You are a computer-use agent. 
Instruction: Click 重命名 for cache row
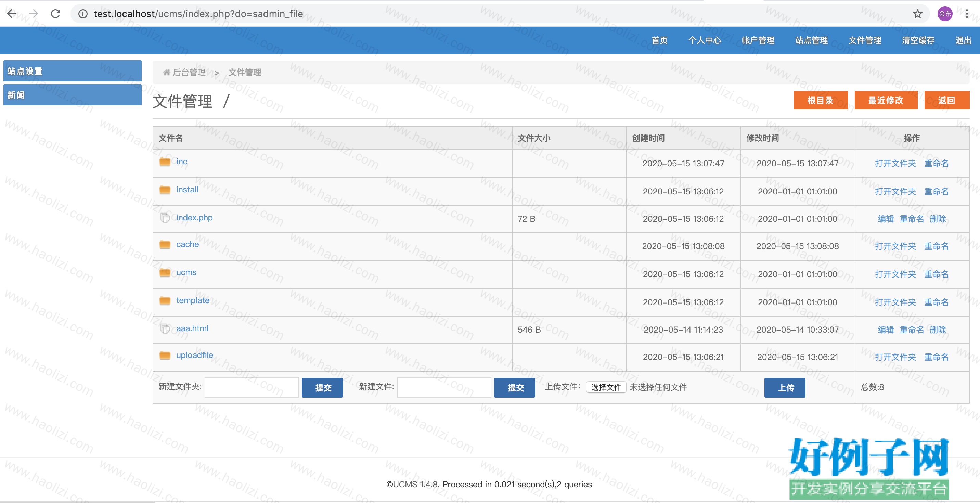coord(936,246)
